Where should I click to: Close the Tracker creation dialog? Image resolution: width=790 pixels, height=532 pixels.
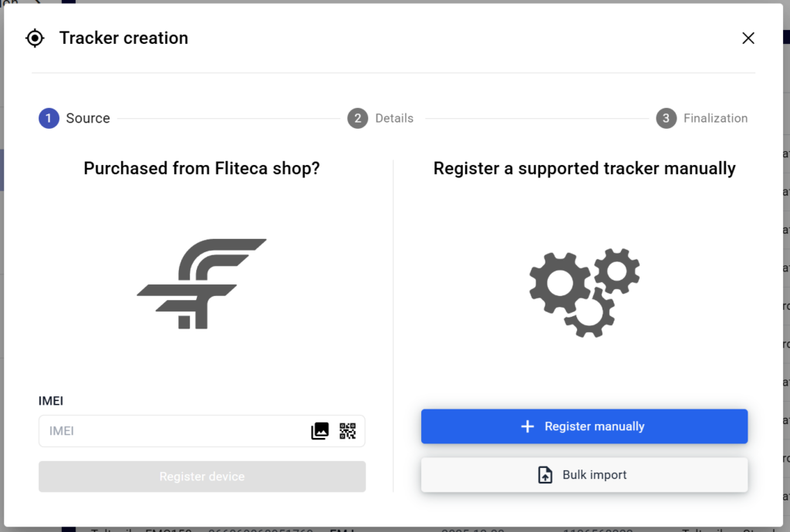click(x=748, y=38)
